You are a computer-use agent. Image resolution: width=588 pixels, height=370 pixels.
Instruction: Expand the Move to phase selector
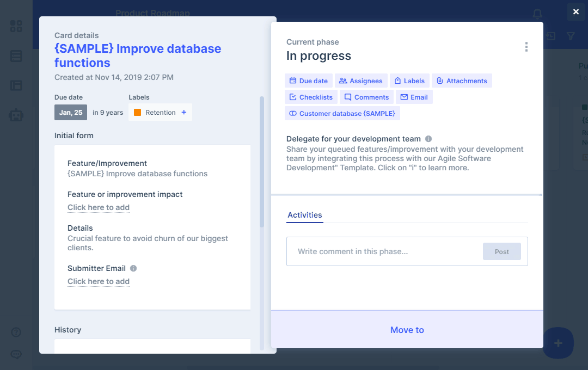click(x=407, y=330)
